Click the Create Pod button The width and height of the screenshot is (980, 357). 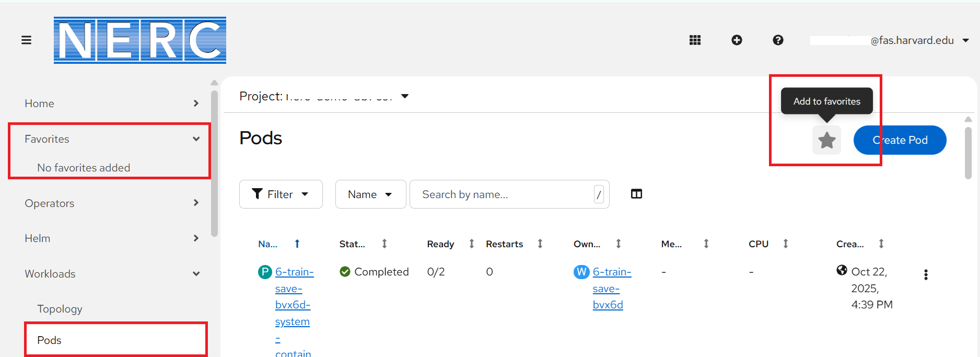pos(900,140)
